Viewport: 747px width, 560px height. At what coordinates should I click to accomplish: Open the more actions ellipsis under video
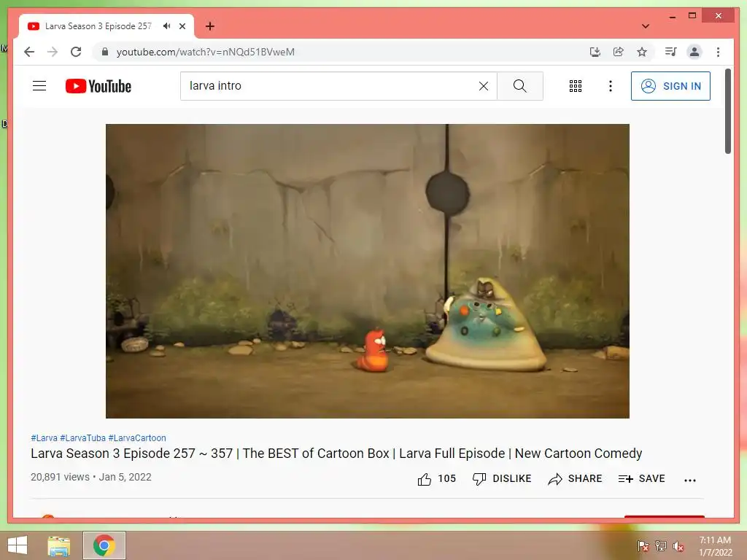pos(690,480)
